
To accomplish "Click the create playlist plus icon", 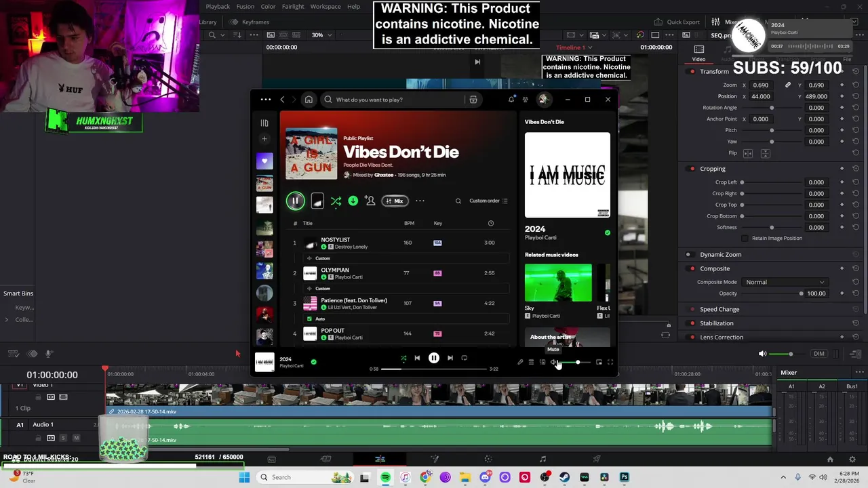I will 264,139.
